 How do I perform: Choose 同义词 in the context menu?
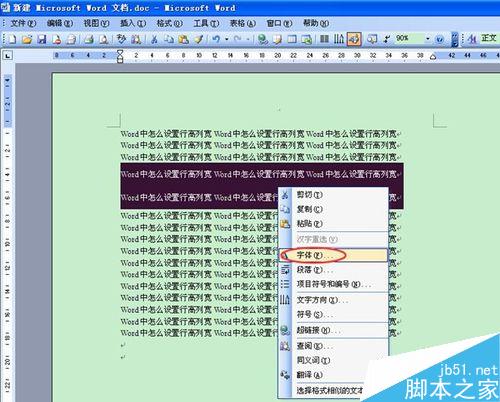[x=333, y=360]
